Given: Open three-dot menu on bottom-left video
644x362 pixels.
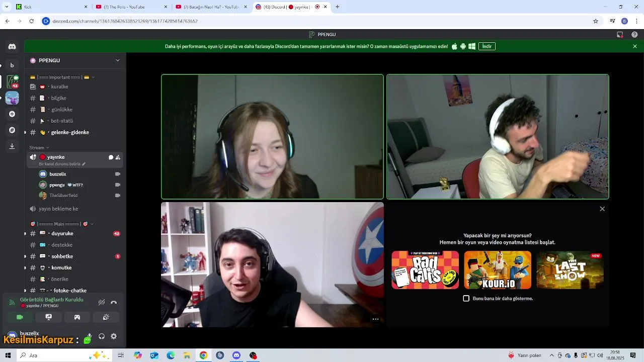Looking at the screenshot, I should click(x=375, y=319).
